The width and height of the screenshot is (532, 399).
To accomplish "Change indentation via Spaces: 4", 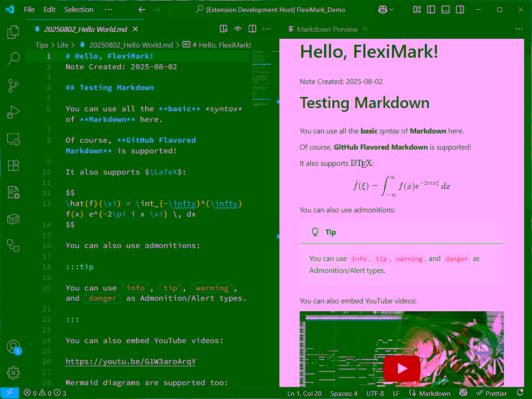I will coord(344,393).
